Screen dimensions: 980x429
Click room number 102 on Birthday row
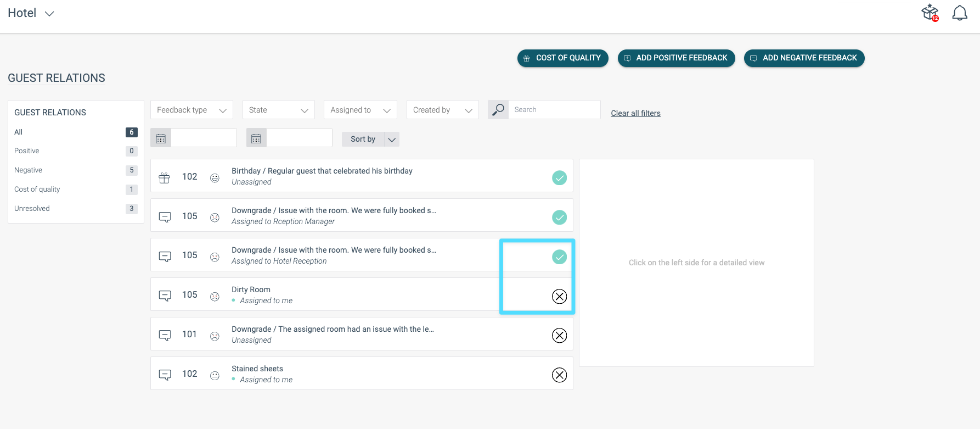[190, 176]
